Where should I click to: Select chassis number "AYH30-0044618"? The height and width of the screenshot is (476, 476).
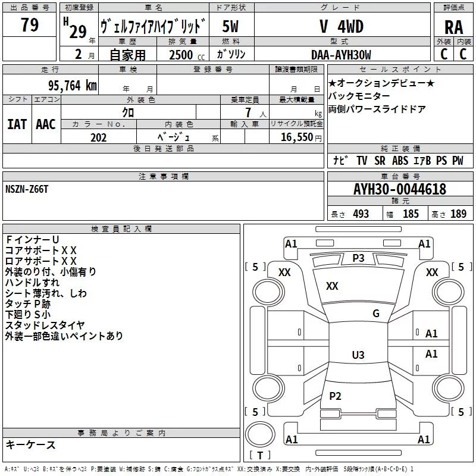[x=400, y=189]
